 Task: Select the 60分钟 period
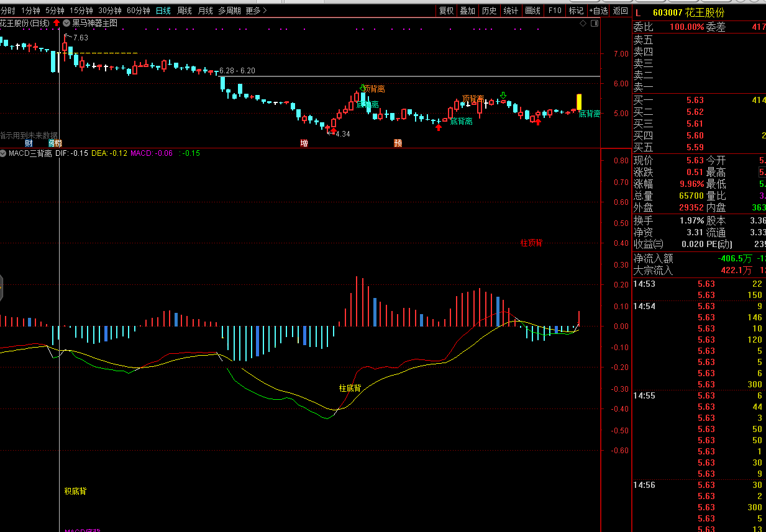tap(139, 11)
